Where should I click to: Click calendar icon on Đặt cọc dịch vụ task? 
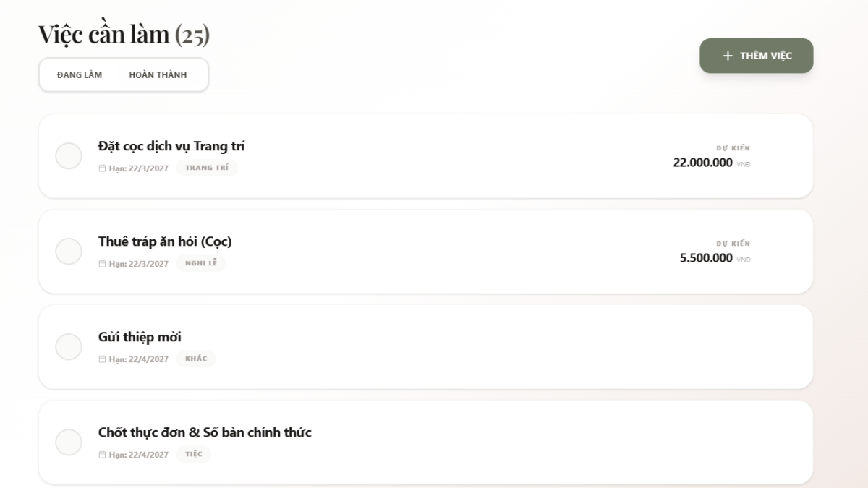[x=102, y=168]
